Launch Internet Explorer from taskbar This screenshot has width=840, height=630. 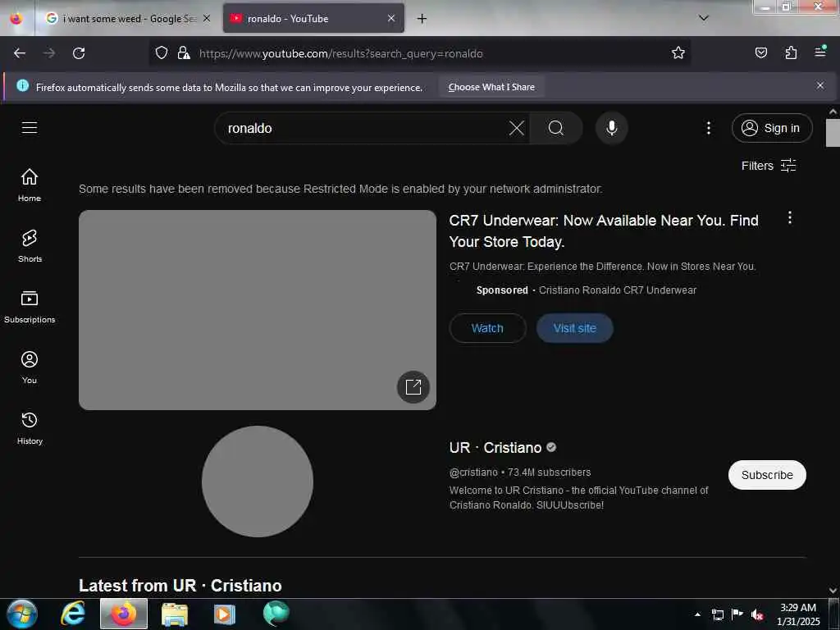72,614
